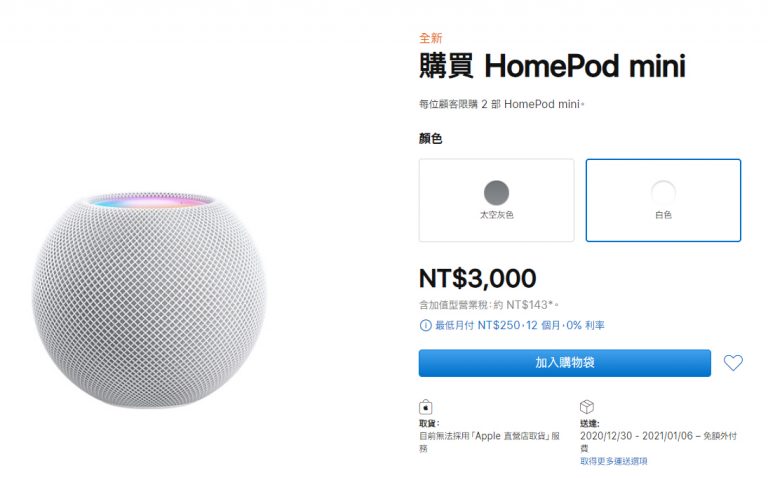Click the white HomePod mini product image
The height and width of the screenshot is (478, 768).
tap(149, 300)
